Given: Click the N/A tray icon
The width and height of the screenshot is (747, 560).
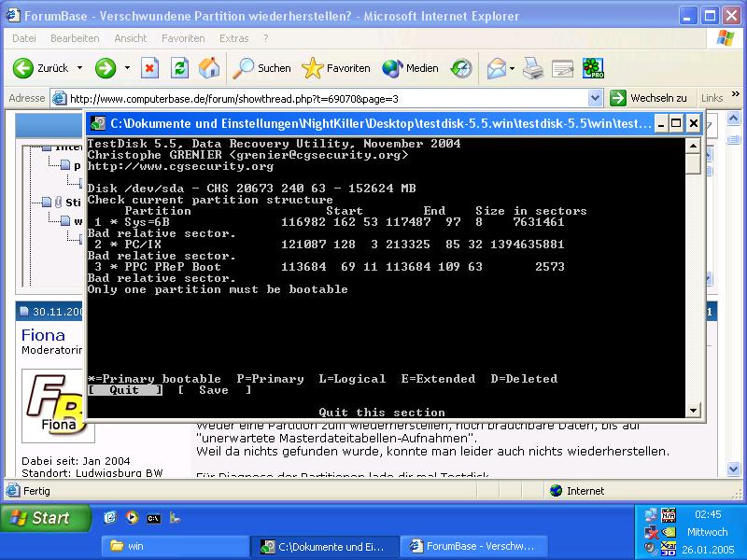Looking at the screenshot, I should point(669,515).
